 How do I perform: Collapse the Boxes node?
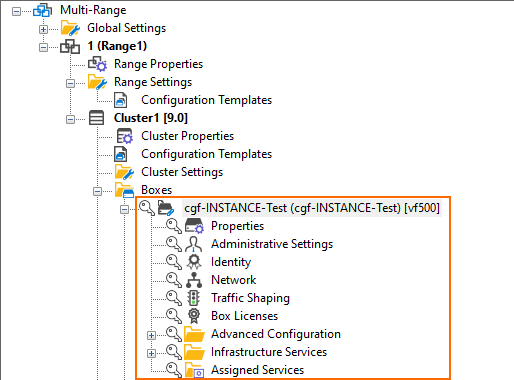97,191
